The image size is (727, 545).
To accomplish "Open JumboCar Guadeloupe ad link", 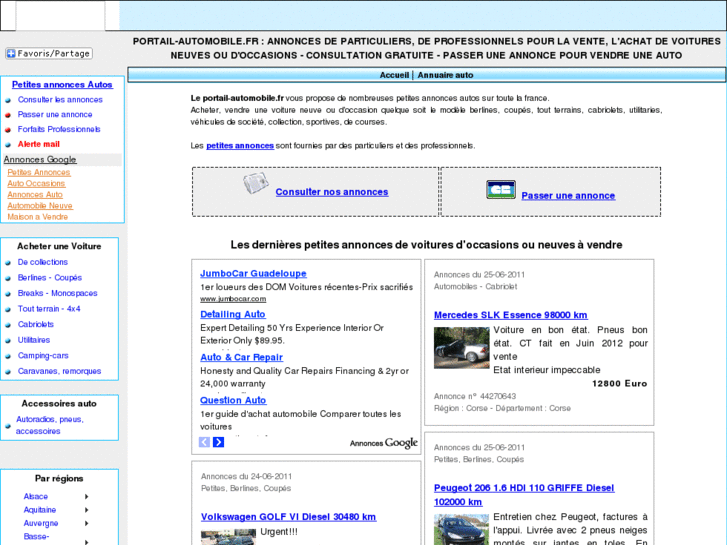I will tap(253, 274).
